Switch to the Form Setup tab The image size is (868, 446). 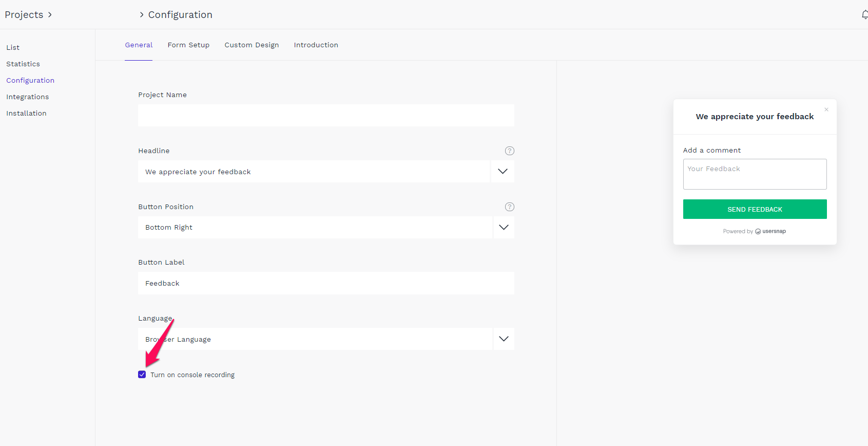[x=188, y=45]
